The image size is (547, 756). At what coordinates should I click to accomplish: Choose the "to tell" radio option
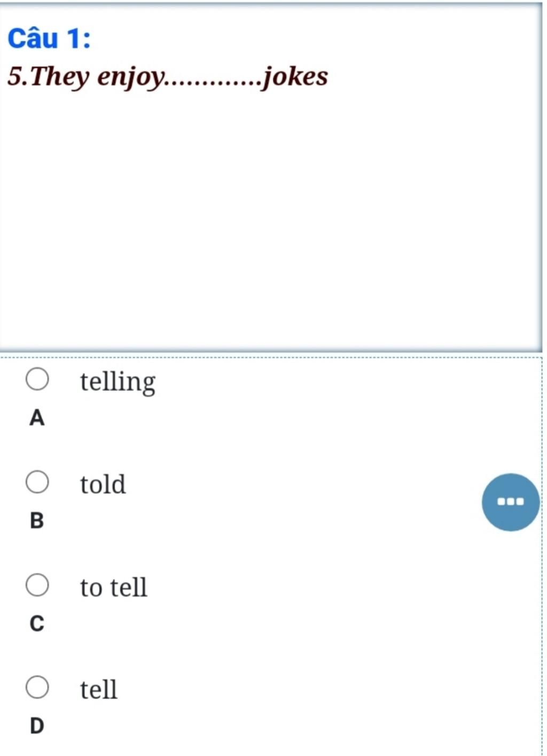tap(37, 585)
